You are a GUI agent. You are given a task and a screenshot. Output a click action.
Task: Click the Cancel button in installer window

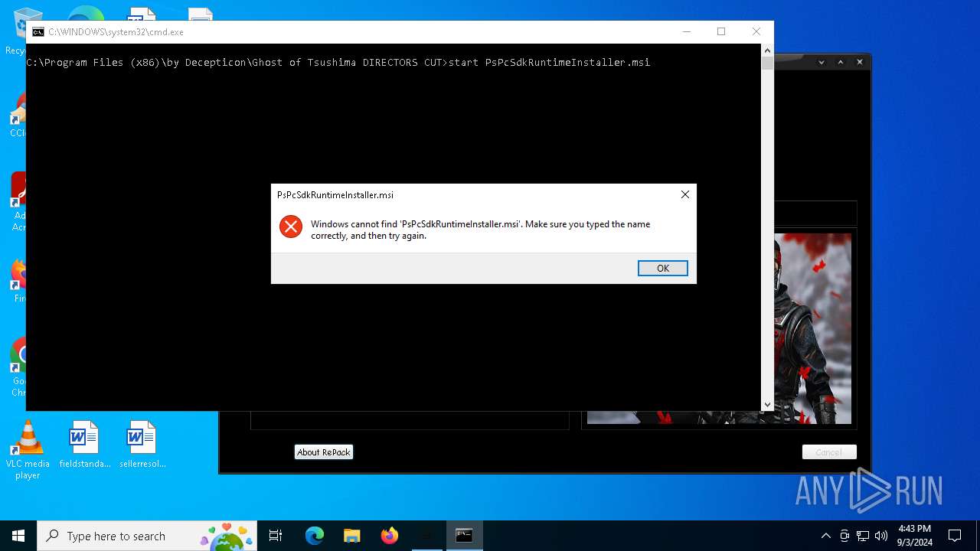[828, 452]
